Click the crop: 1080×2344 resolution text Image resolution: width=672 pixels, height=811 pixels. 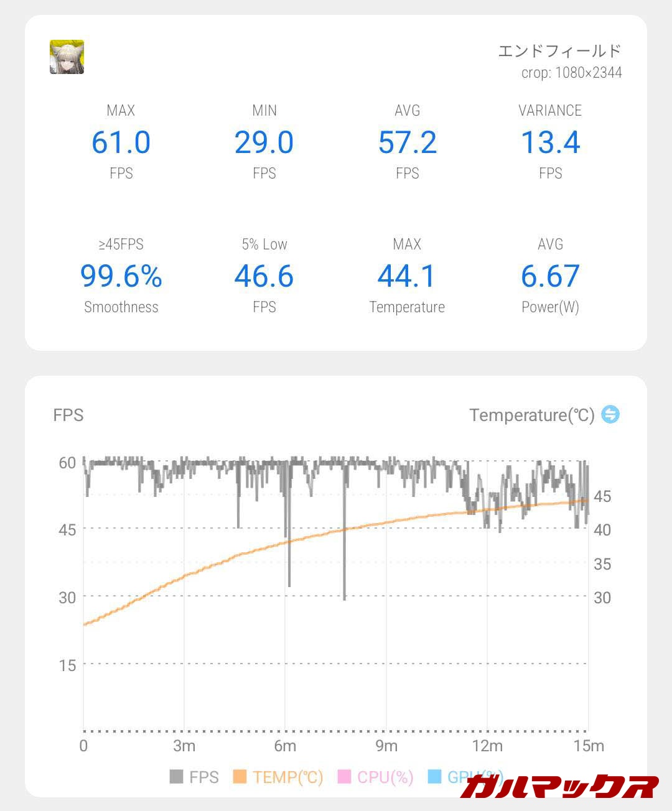pyautogui.click(x=571, y=73)
